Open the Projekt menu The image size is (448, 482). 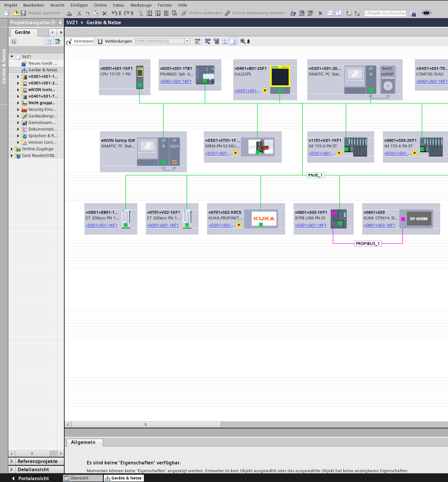11,5
